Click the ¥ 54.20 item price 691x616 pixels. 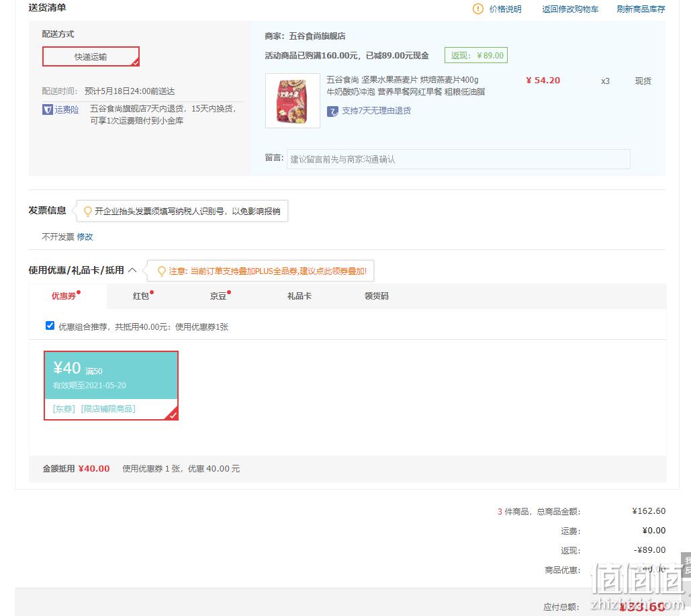[x=543, y=80]
